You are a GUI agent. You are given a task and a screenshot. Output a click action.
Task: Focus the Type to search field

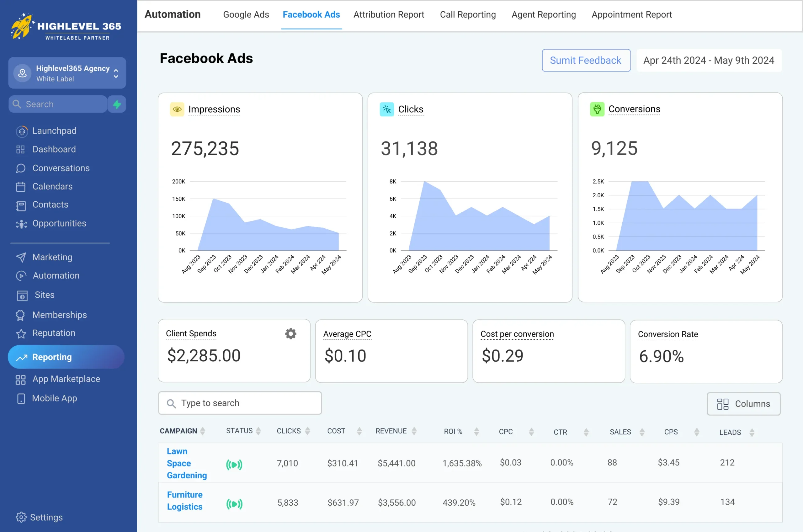click(x=240, y=403)
